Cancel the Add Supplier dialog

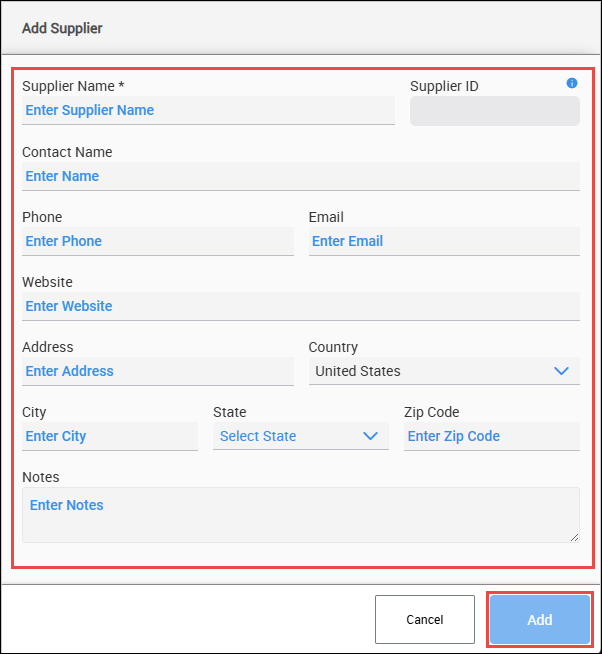(424, 620)
